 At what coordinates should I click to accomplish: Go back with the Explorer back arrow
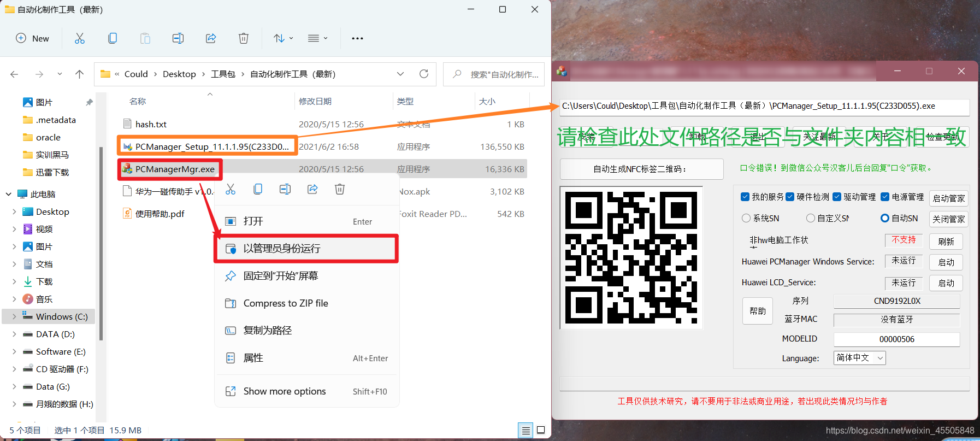(x=15, y=74)
